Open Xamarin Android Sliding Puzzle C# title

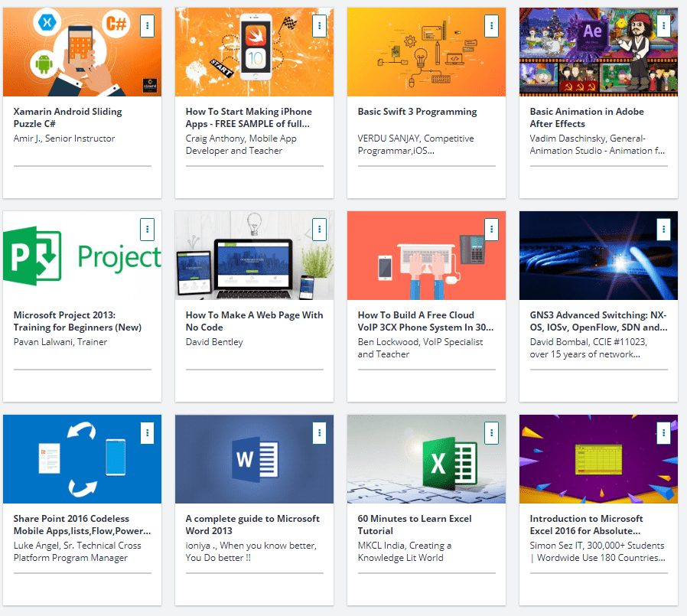pyautogui.click(x=67, y=117)
